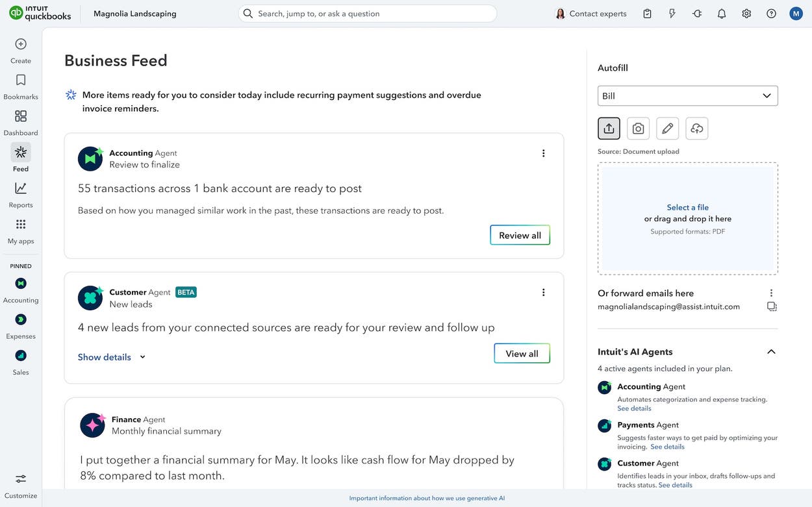Click Review all on the transactions card
Viewport: 812px width, 507px height.
[520, 235]
